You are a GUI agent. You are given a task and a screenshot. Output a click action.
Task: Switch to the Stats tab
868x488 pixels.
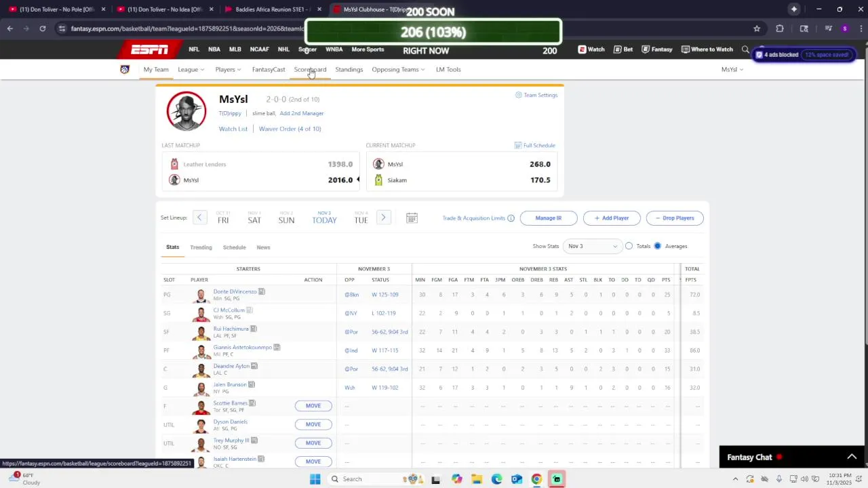173,247
